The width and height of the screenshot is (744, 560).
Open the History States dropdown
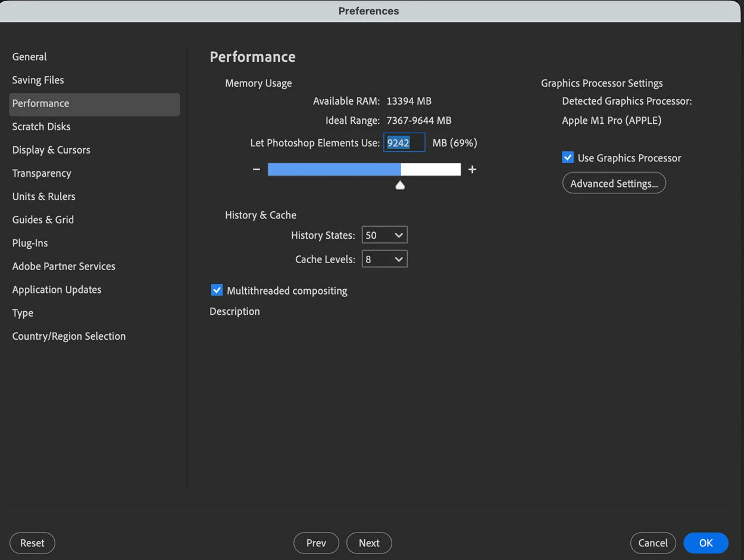click(x=384, y=236)
